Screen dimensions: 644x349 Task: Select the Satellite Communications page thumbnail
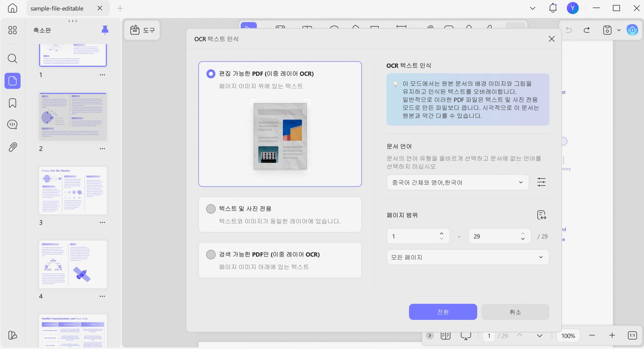point(73,331)
